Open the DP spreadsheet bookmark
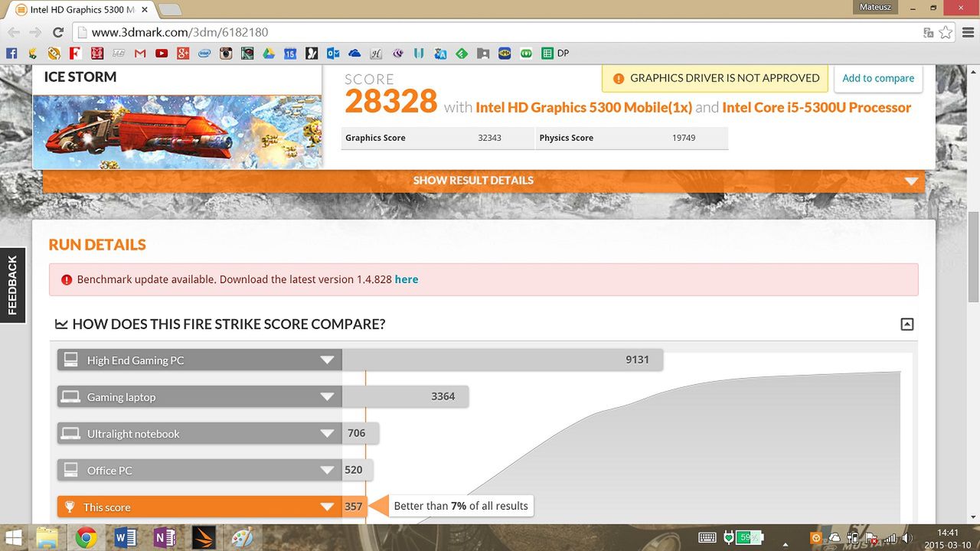Screen dimensions: 980x551 (556, 54)
